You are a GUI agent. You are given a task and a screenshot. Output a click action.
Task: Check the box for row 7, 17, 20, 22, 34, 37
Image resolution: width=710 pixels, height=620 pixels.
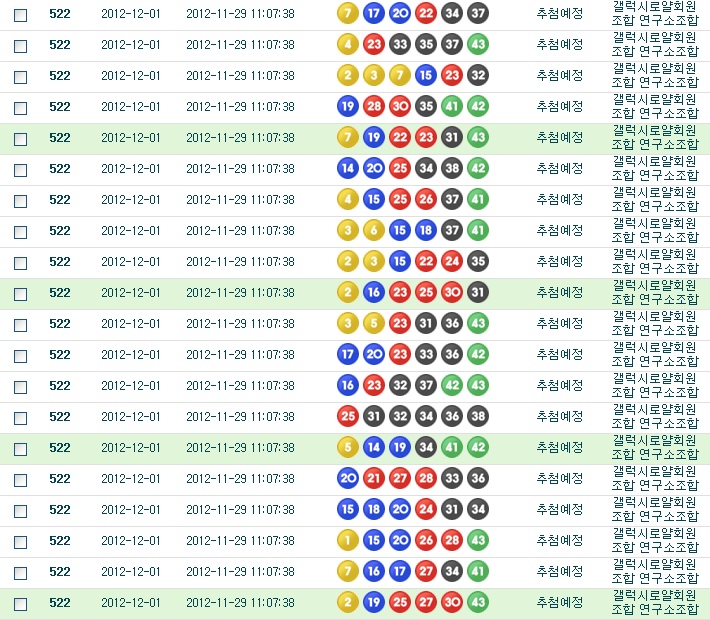(20, 15)
